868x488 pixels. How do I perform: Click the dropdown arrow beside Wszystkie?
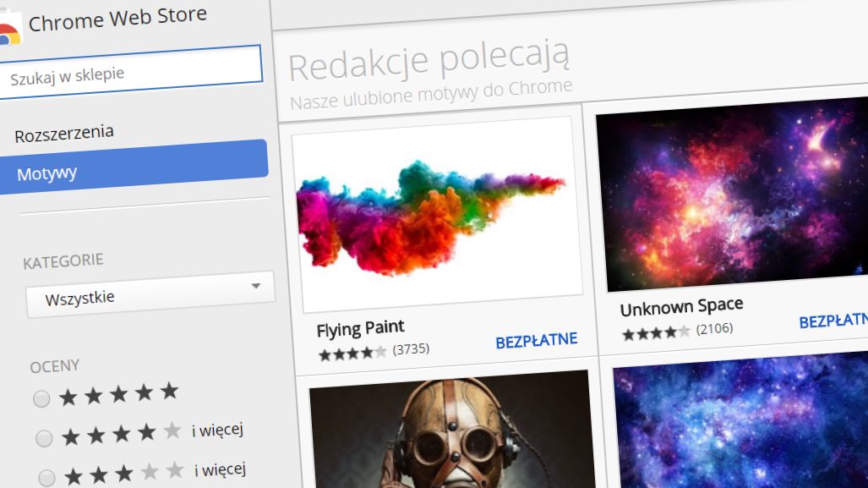[x=256, y=287]
